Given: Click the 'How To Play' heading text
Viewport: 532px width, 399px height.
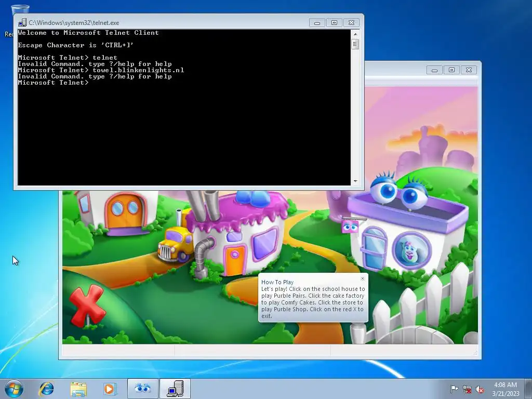Looking at the screenshot, I should point(277,282).
